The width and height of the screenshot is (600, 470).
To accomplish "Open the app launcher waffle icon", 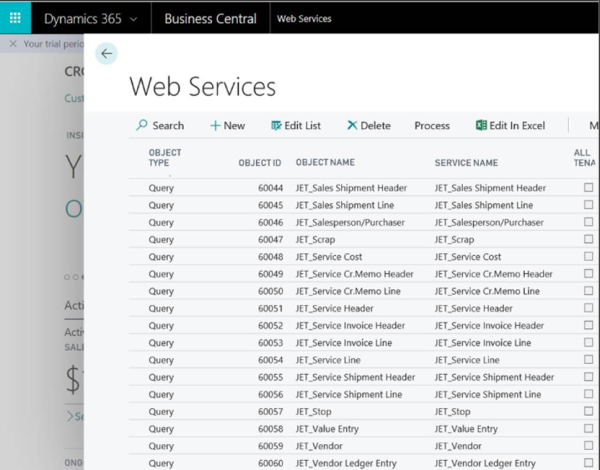I will (x=15, y=18).
